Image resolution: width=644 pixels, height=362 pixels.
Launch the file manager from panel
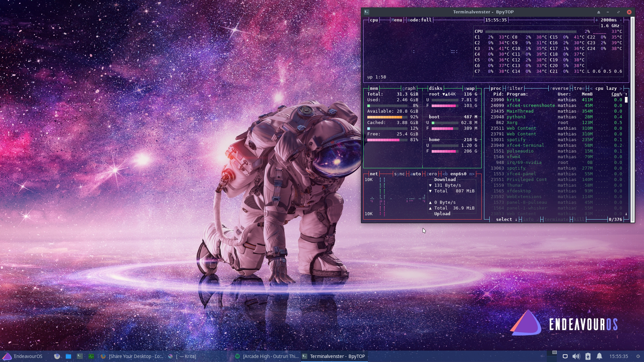(x=68, y=356)
